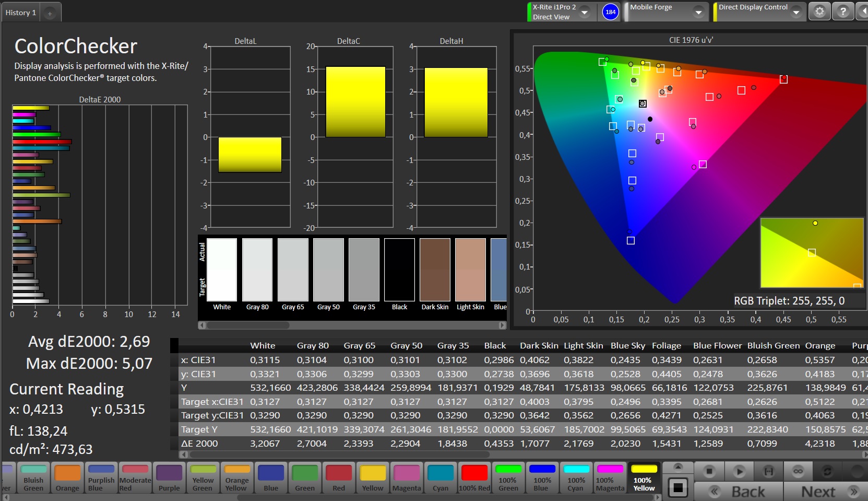Click the infinity continuous read icon
The image size is (868, 501).
(x=798, y=471)
